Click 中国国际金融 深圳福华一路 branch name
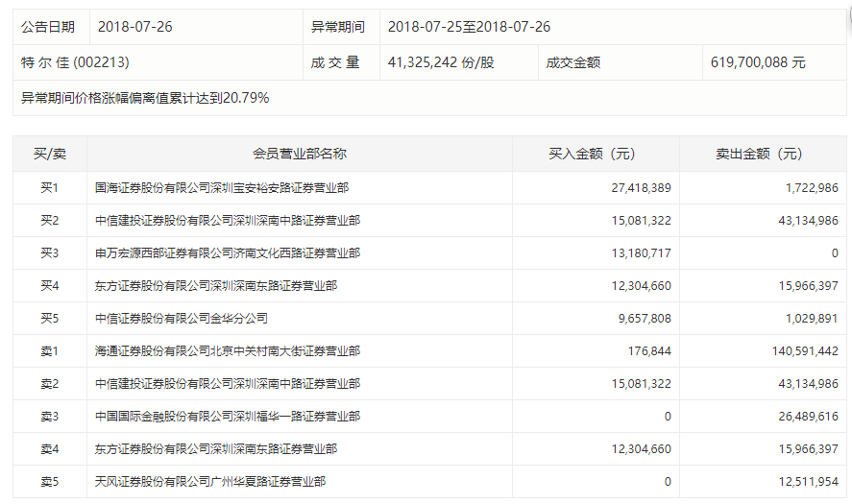This screenshot has width=852, height=504. 228,417
